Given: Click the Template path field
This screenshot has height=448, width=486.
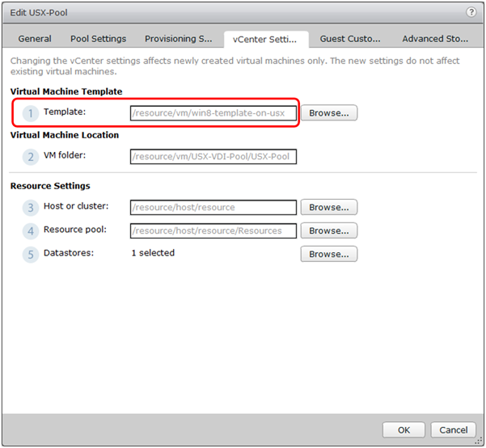Looking at the screenshot, I should point(213,113).
